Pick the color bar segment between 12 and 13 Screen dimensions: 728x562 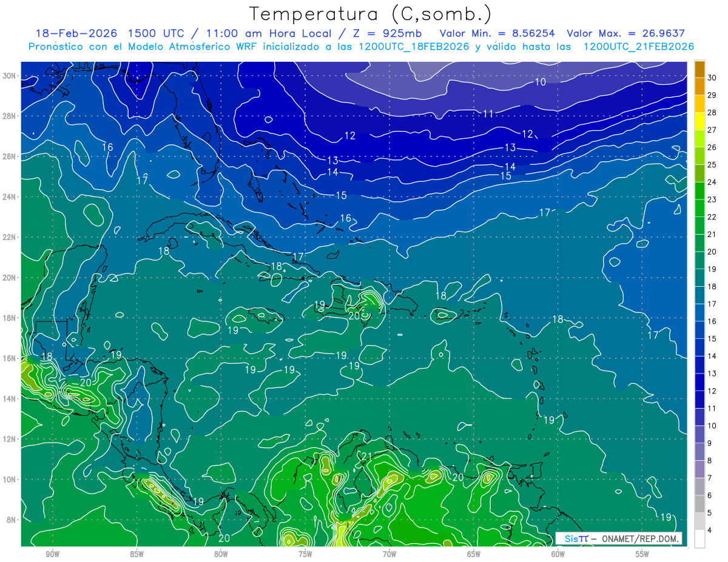pos(699,383)
